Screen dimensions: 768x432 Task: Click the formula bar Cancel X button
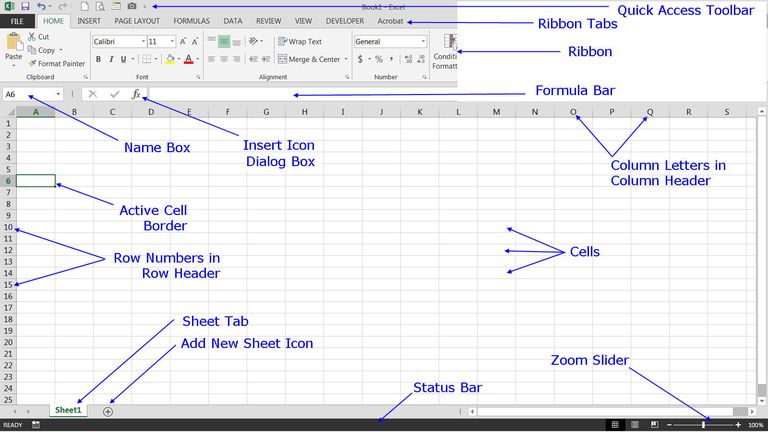pyautogui.click(x=93, y=94)
